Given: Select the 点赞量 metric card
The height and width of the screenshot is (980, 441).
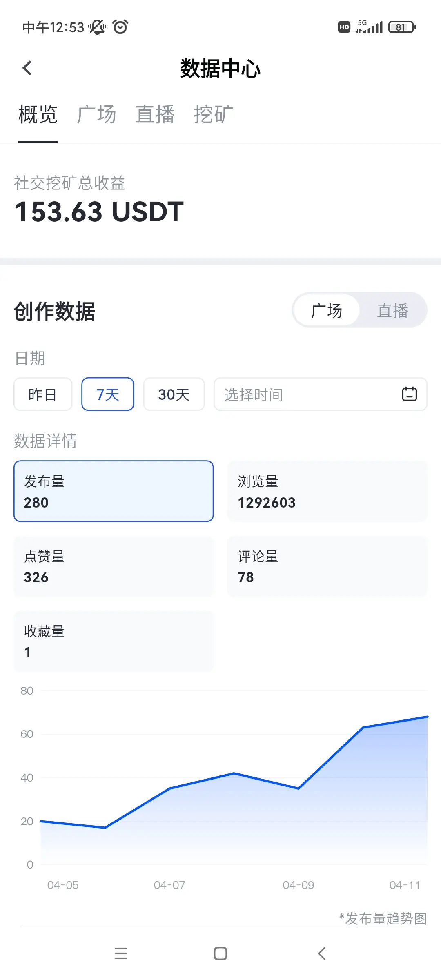Looking at the screenshot, I should pyautogui.click(x=114, y=566).
